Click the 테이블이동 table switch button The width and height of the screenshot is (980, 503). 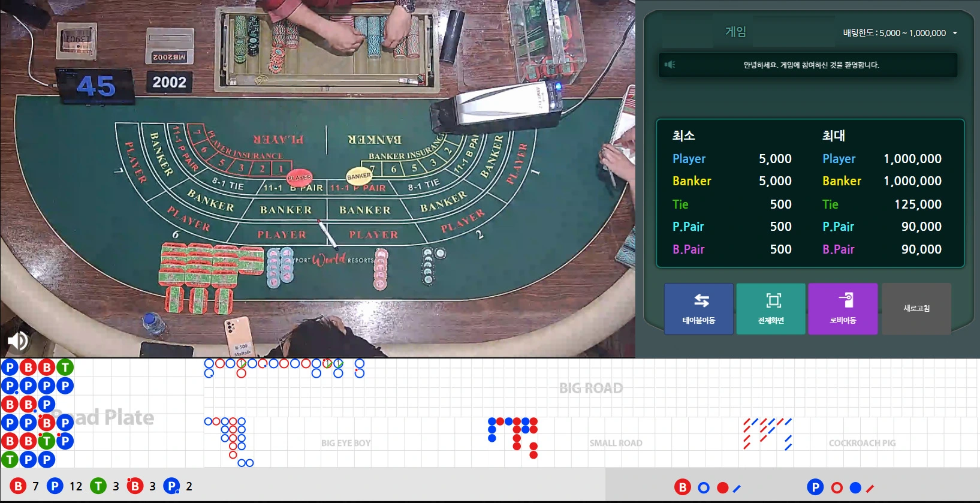(698, 309)
